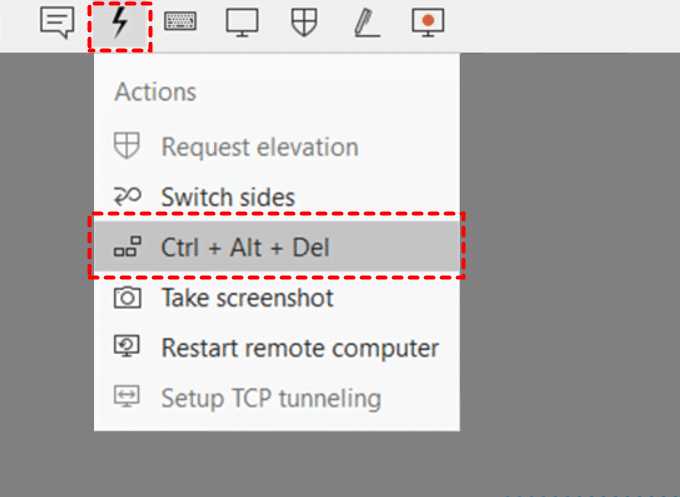This screenshot has height=497, width=680.
Task: Click the icon beside Setup TCP tunneling
Action: pos(127,398)
